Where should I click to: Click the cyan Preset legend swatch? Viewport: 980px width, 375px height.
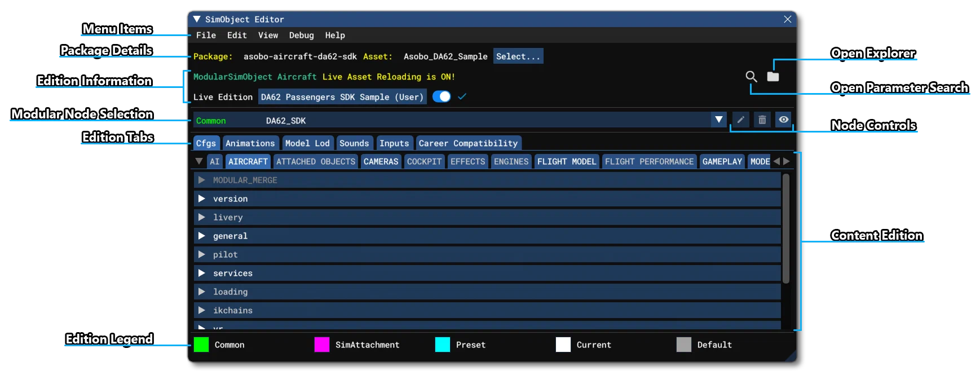click(x=443, y=345)
